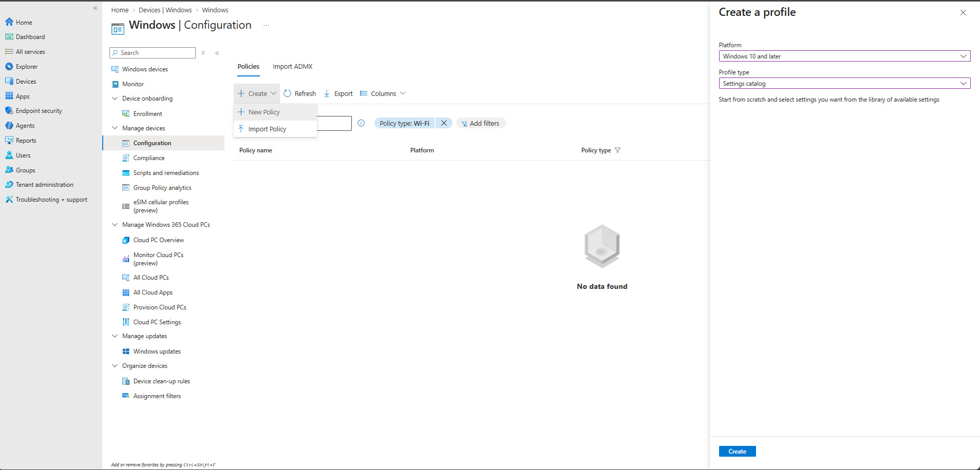Click Devices | Windows breadcrumb
The height and width of the screenshot is (470, 980).
[x=165, y=10]
